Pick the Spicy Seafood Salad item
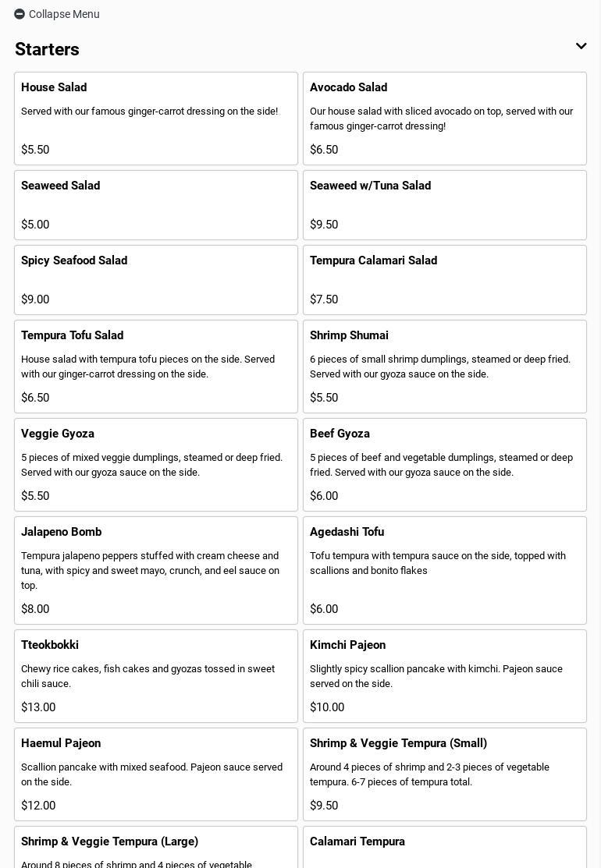The width and height of the screenshot is (601, 868). tap(156, 280)
